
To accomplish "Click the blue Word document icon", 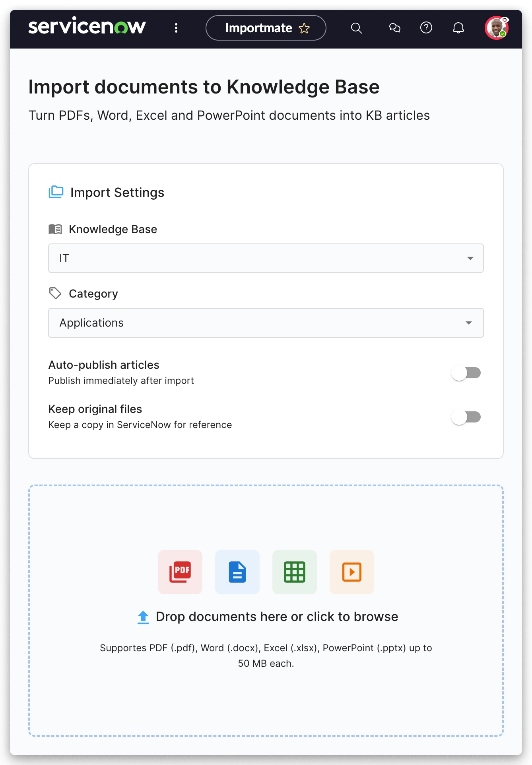I will coord(237,572).
